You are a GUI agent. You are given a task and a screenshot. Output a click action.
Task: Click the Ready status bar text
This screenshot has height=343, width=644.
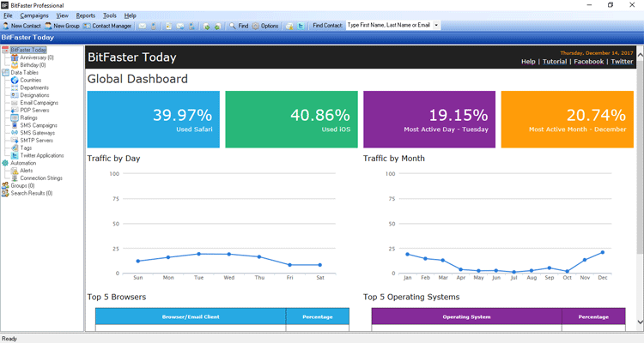tap(9, 339)
